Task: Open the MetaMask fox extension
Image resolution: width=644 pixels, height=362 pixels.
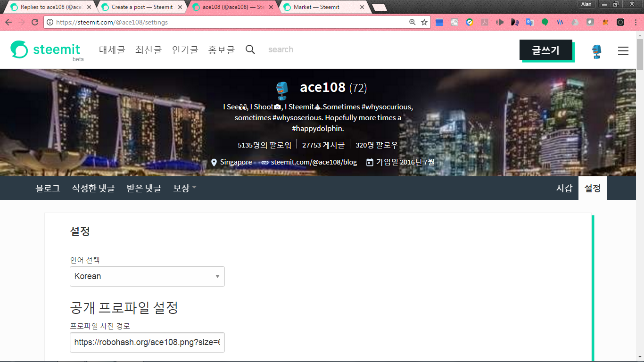Action: [605, 22]
